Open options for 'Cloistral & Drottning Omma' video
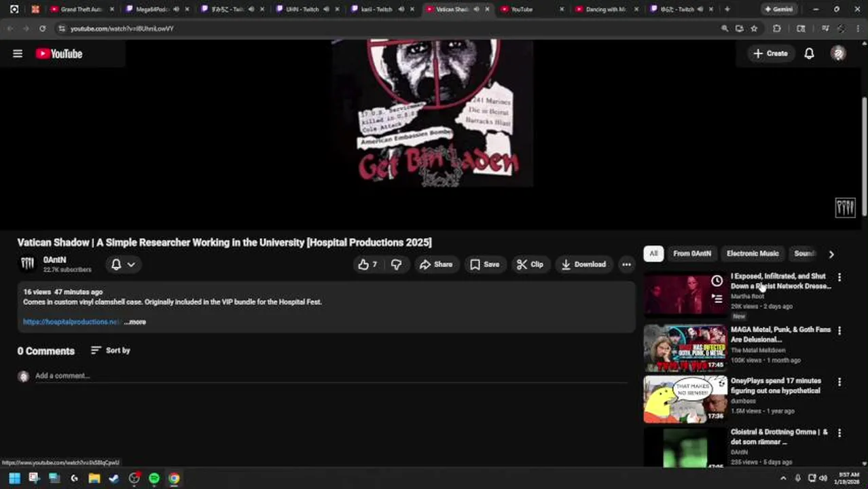Image resolution: width=868 pixels, height=489 pixels. click(x=839, y=433)
